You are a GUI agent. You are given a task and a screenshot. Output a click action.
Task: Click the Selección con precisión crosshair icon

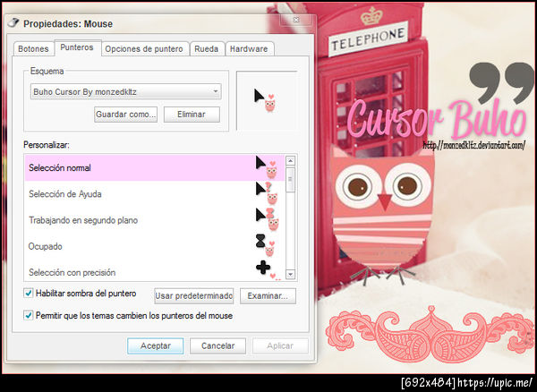[268, 270]
